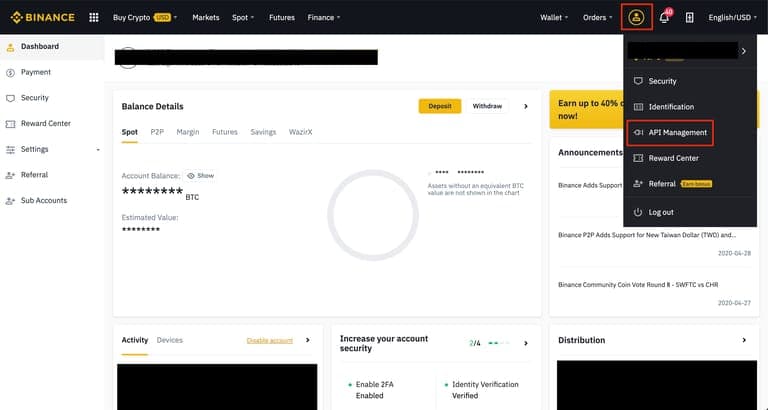Expand the Finance dropdown

[324, 18]
